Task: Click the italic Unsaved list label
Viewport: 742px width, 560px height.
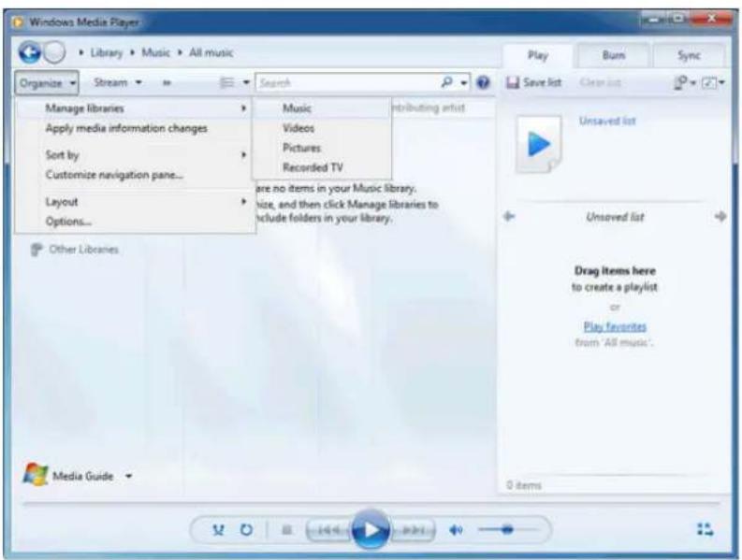Action: click(615, 217)
